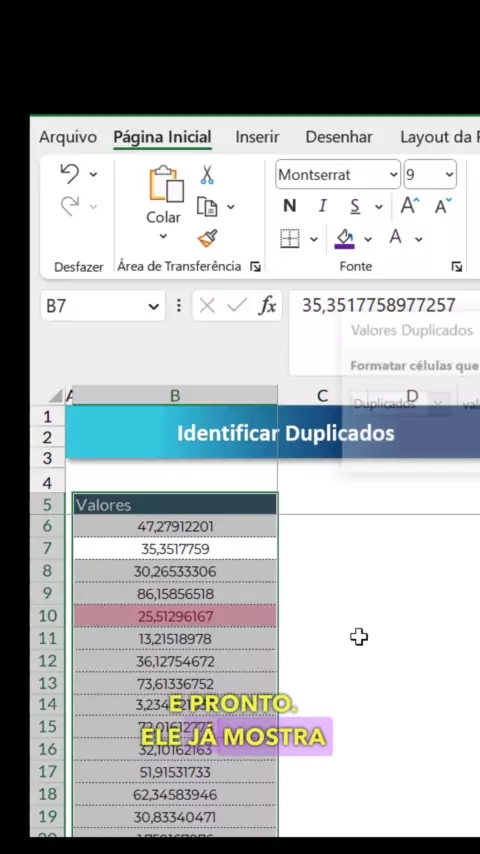The image size is (480, 854).
Task: Click the Insert Function fx icon
Action: tap(268, 306)
